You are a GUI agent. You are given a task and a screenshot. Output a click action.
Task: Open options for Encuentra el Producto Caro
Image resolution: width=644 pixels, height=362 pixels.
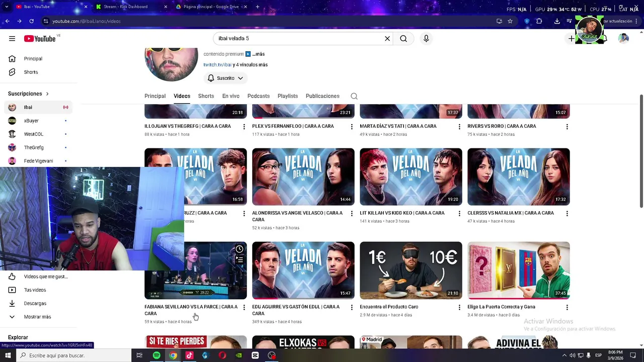point(459,307)
